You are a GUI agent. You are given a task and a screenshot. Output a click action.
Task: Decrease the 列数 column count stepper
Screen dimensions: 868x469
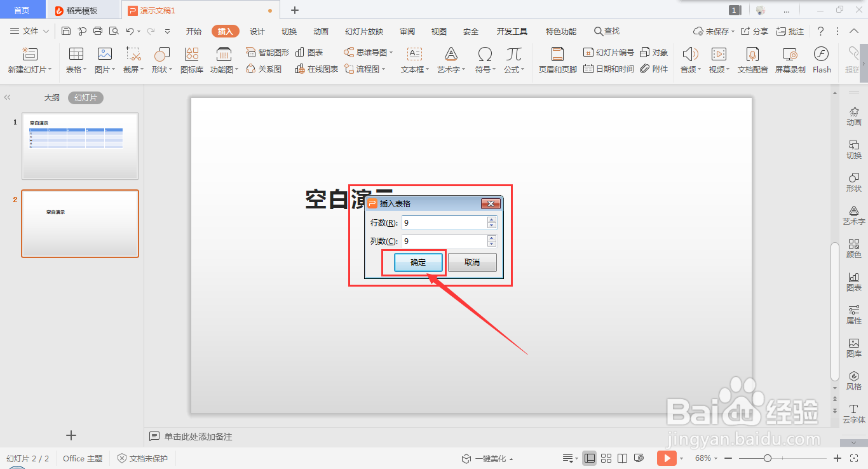coord(491,243)
